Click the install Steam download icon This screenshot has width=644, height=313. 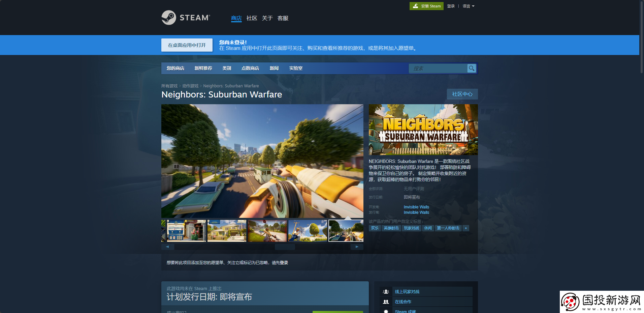(x=416, y=6)
